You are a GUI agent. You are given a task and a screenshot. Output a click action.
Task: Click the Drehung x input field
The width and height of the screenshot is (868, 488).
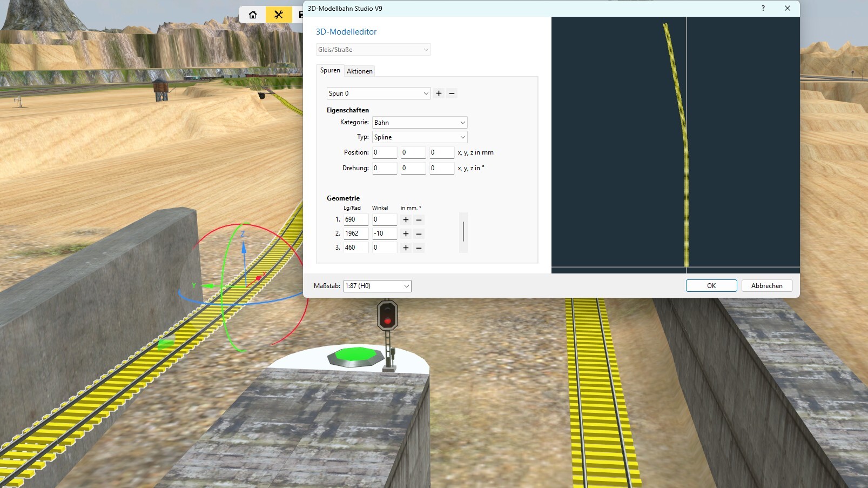click(x=385, y=168)
